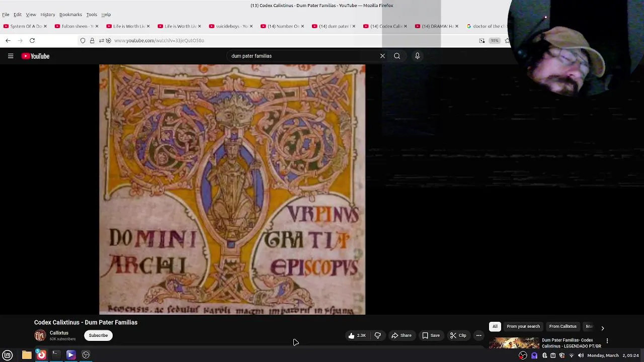644x362 pixels.
Task: Open the Terminal taskbar icon
Action: pyautogui.click(x=56, y=355)
